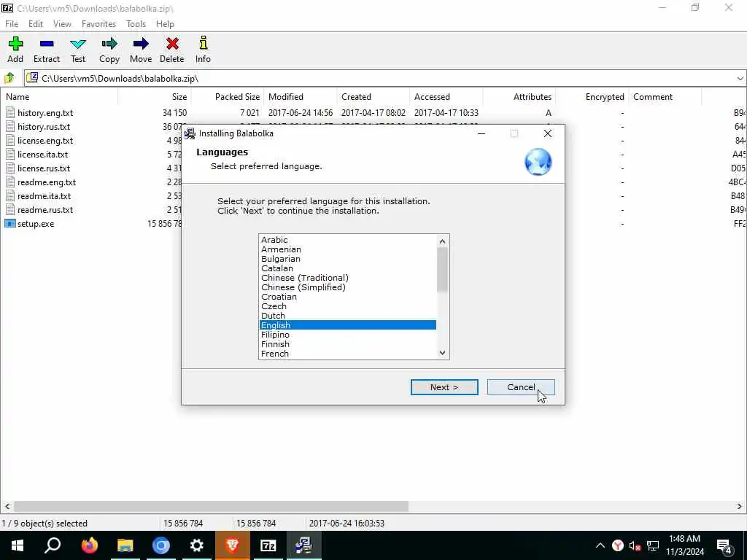This screenshot has height=560, width=747.
Task: Click the Move toolbar icon
Action: [141, 44]
